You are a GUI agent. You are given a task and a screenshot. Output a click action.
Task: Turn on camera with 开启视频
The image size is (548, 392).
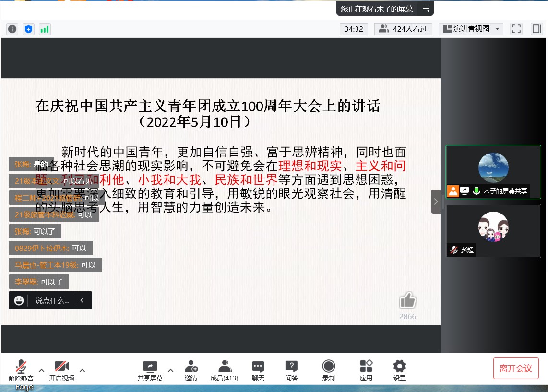point(62,370)
